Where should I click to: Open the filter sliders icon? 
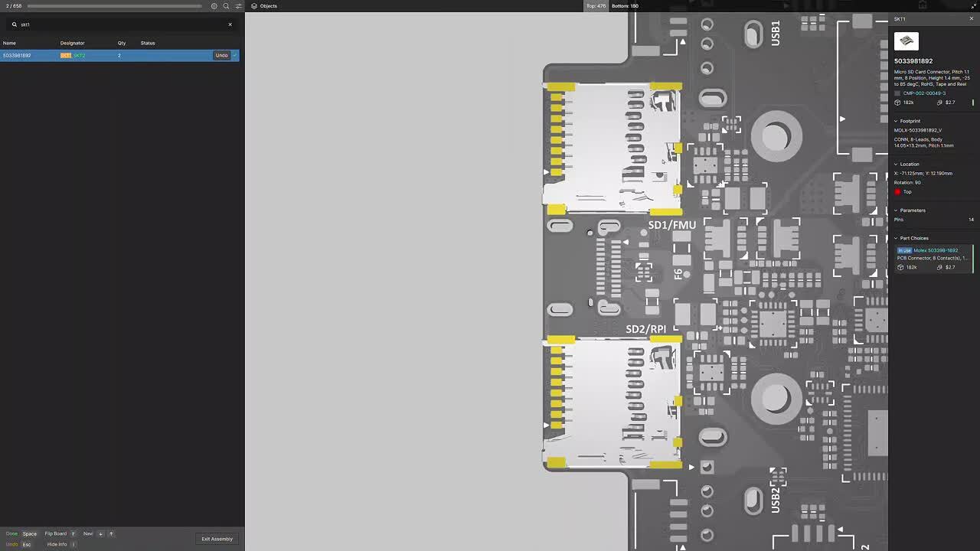(238, 6)
